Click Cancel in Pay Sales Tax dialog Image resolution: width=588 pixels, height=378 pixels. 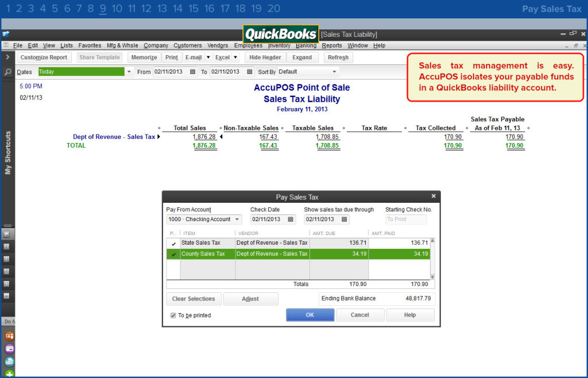[360, 315]
